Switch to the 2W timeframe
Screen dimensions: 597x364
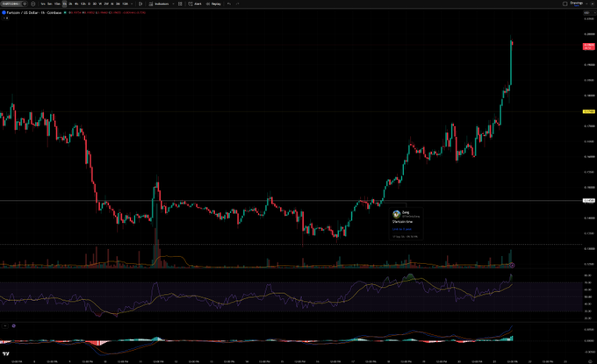click(x=106, y=4)
